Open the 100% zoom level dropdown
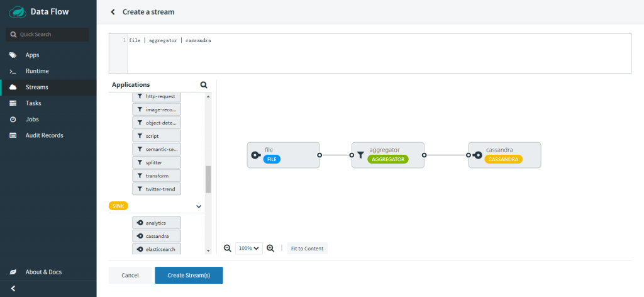Screen dimensions: 644x297 coord(249,249)
